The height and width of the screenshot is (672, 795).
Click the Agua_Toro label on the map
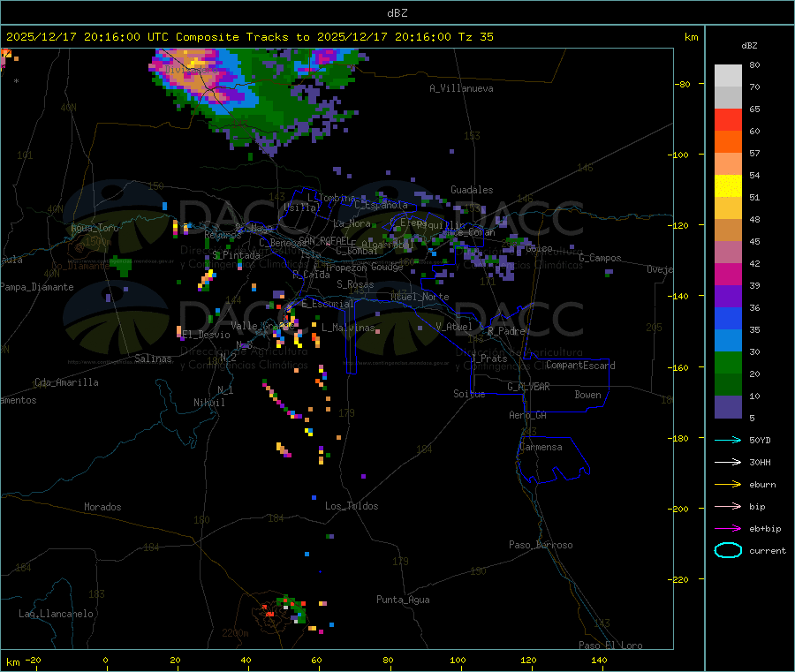tap(95, 228)
